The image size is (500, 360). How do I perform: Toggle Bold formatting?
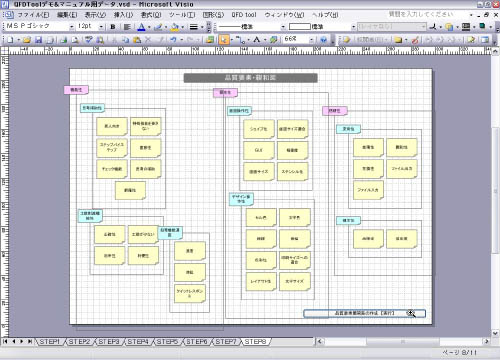coord(113,27)
